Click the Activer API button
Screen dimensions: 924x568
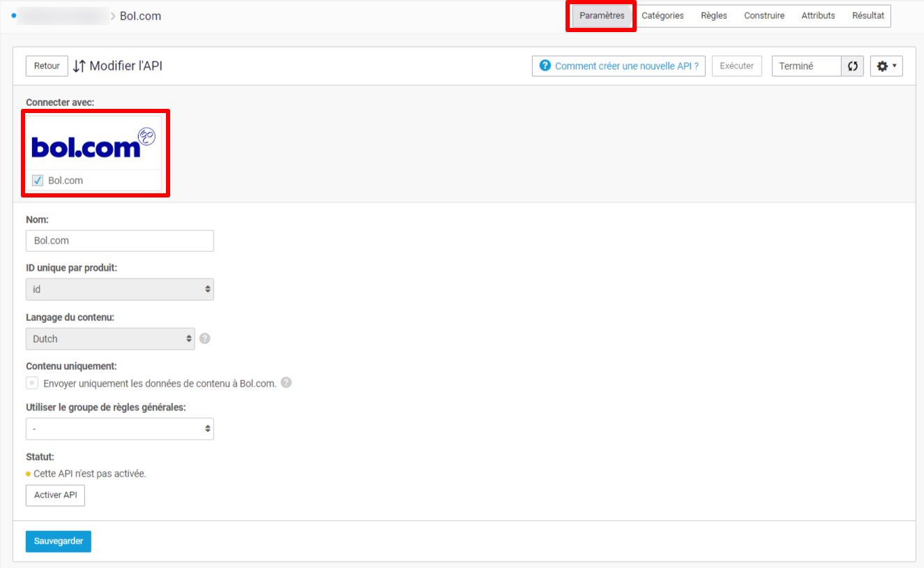point(55,495)
